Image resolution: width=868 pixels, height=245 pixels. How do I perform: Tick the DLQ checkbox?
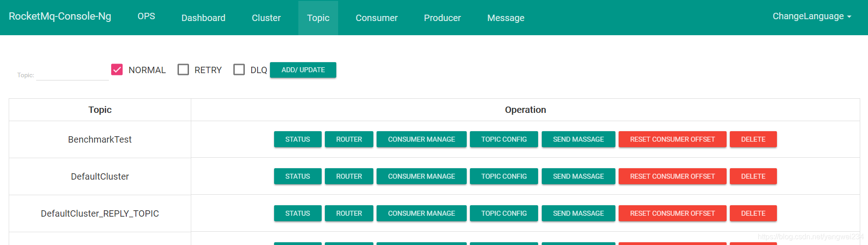(239, 69)
